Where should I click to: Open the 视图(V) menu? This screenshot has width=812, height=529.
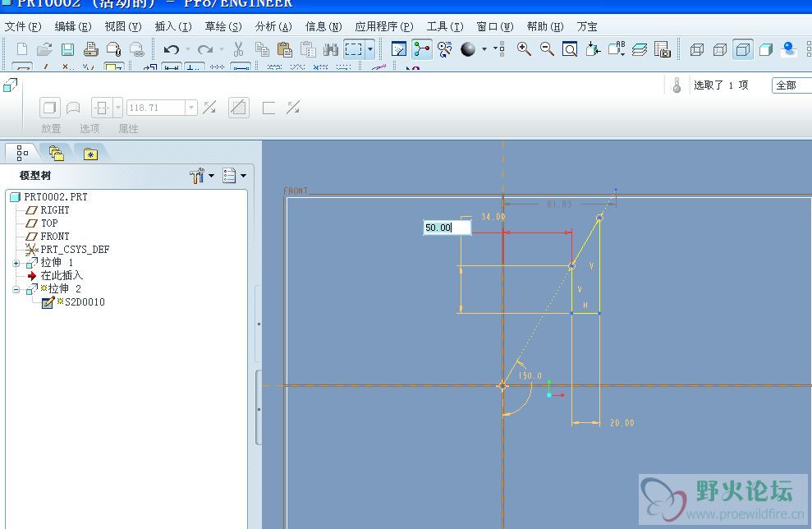pyautogui.click(x=123, y=26)
